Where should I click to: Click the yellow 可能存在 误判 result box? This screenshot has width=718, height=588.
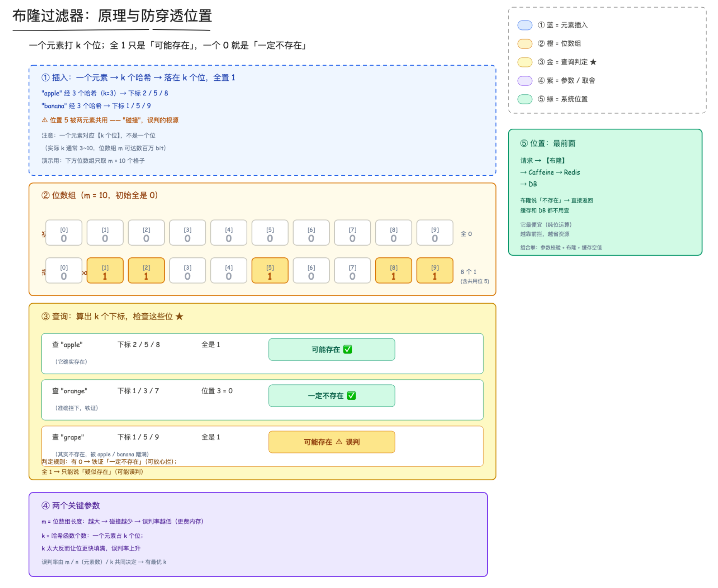(332, 442)
